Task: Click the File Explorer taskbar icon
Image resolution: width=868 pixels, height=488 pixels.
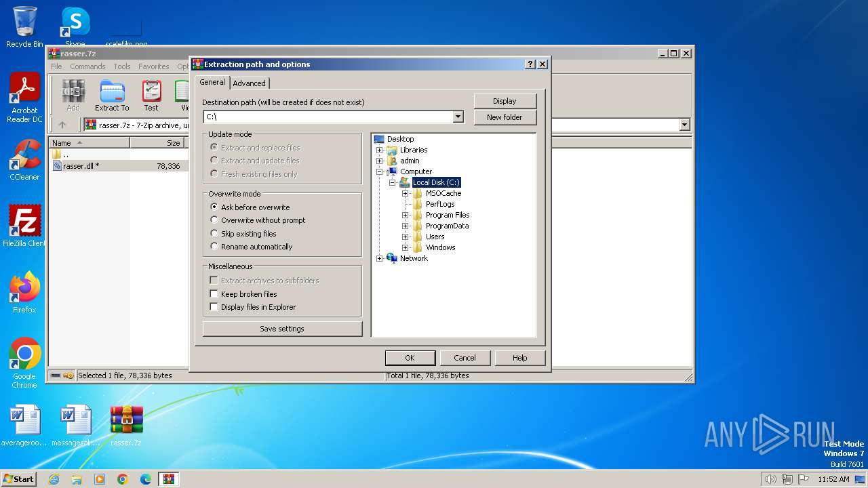Action: 77,479
